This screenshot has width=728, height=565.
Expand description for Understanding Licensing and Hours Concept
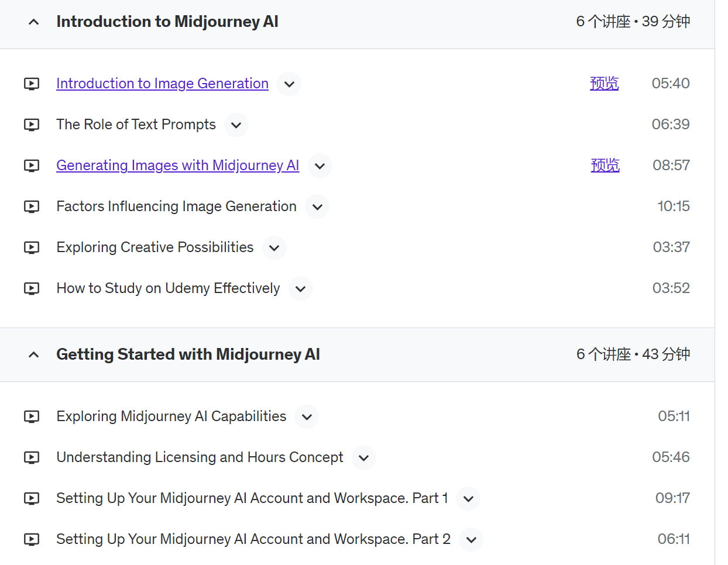364,458
